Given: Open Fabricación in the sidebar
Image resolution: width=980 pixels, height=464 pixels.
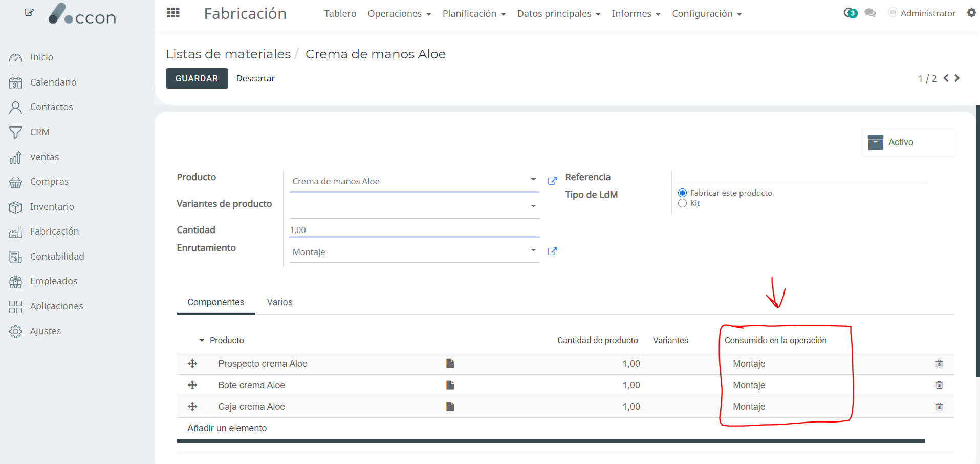Looking at the screenshot, I should click(54, 231).
